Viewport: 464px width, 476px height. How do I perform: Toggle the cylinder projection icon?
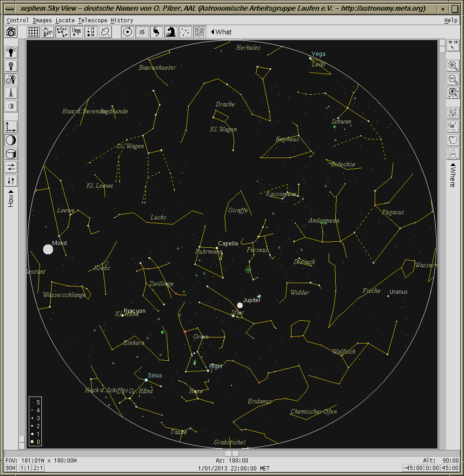(11, 153)
